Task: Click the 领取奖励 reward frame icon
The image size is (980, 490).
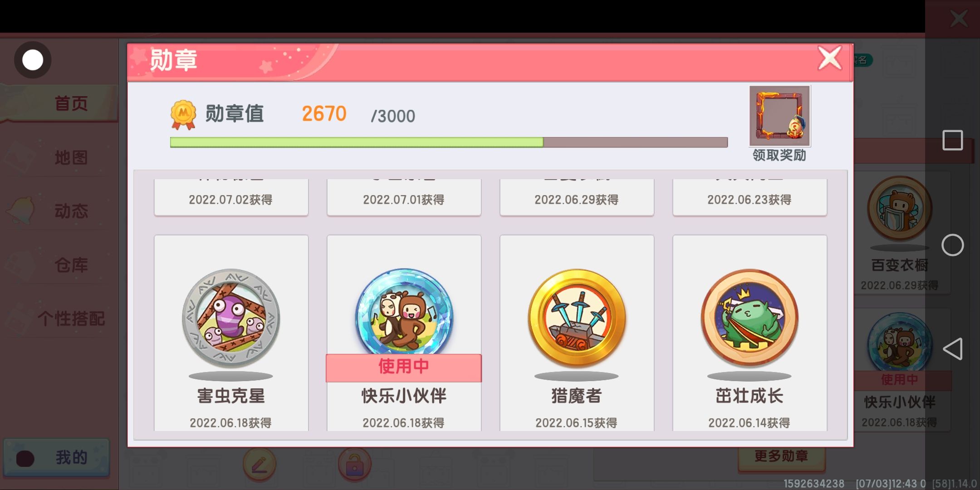Action: (779, 116)
